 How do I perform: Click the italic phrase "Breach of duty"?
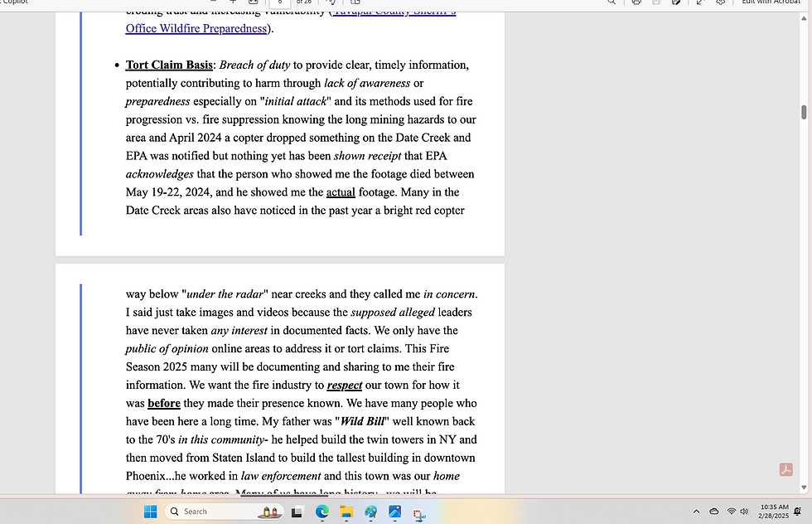[254, 65]
